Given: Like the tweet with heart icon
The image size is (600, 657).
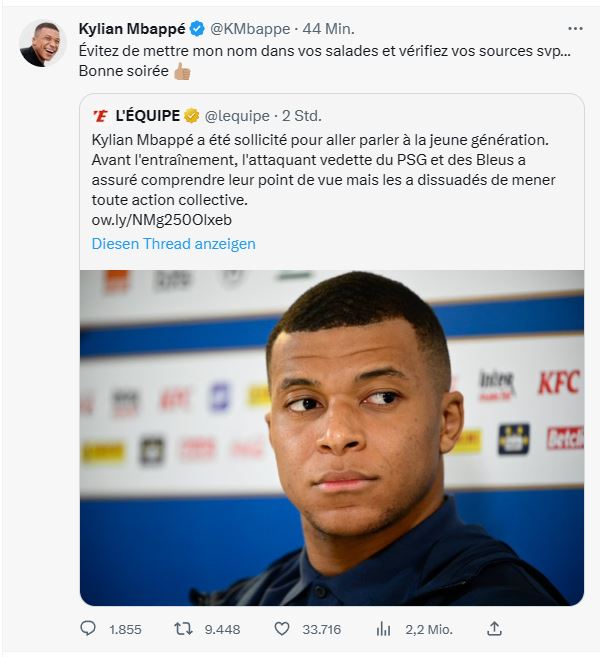Looking at the screenshot, I should point(282,629).
